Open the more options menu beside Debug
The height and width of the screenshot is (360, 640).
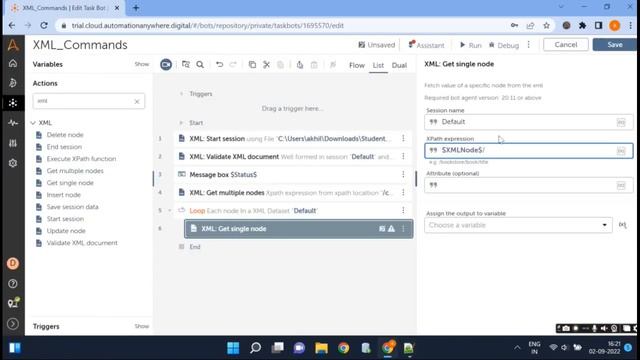click(529, 44)
